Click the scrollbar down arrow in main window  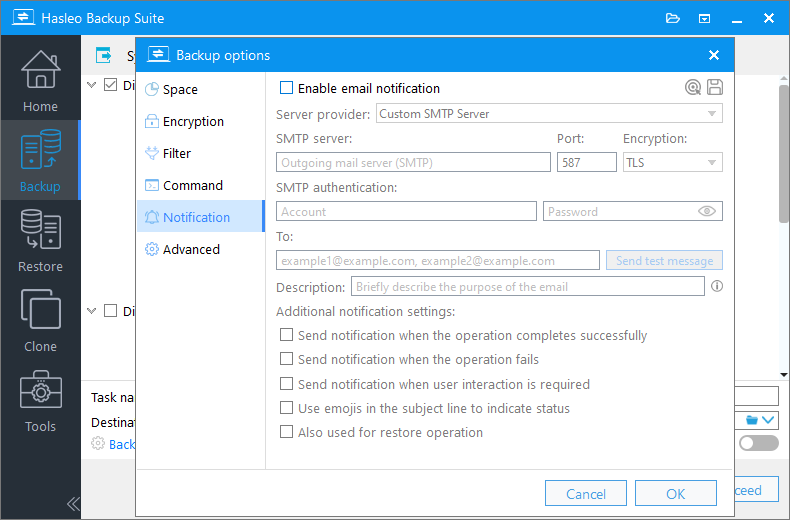pos(783,374)
